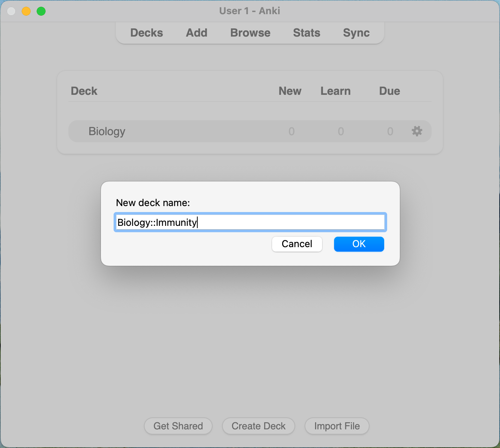Click the New count for Biology
This screenshot has height=448, width=500.
tap(291, 131)
